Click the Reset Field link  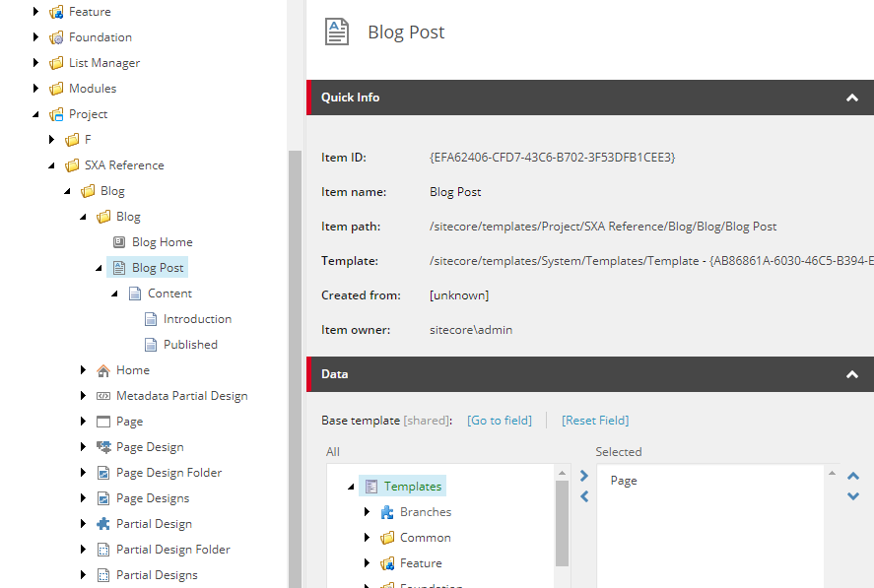[x=595, y=421]
